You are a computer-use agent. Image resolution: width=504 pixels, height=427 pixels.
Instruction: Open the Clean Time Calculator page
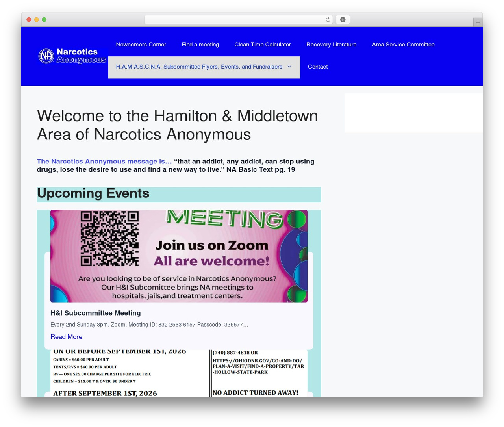coord(263,45)
